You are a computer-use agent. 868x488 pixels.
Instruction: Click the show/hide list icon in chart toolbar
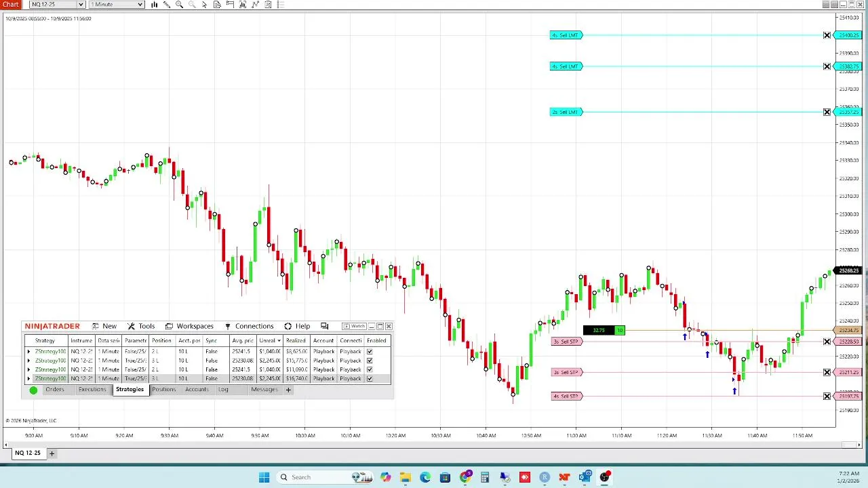pyautogui.click(x=281, y=5)
